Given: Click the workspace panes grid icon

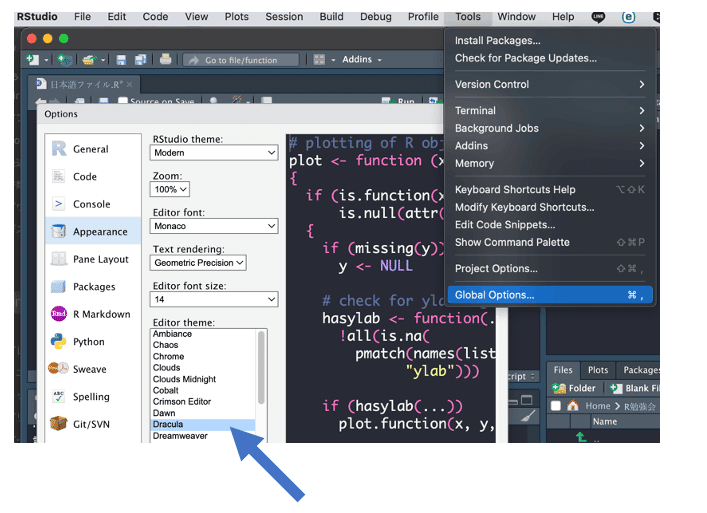Looking at the screenshot, I should [x=319, y=60].
